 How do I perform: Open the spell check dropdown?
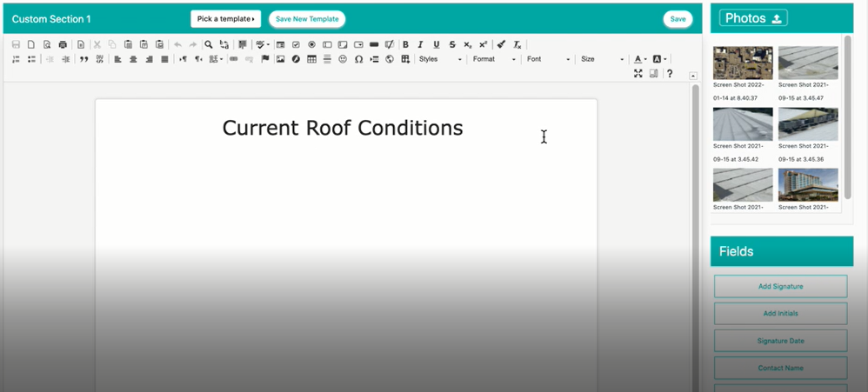tap(263, 44)
